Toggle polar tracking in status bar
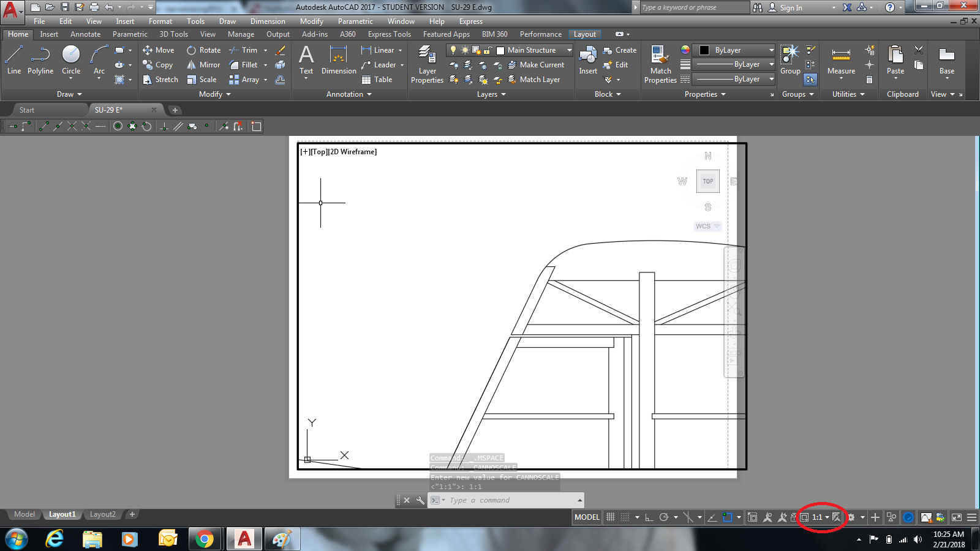980x551 pixels. [x=664, y=517]
